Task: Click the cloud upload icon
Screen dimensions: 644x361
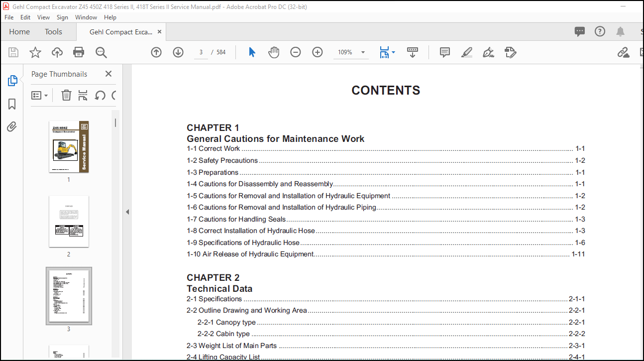Action: point(57,52)
